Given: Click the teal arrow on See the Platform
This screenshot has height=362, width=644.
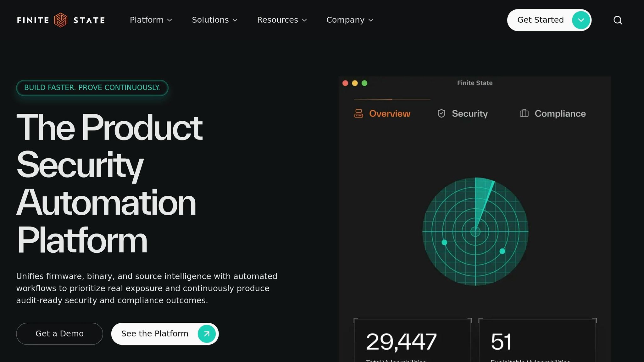Looking at the screenshot, I should tap(207, 334).
